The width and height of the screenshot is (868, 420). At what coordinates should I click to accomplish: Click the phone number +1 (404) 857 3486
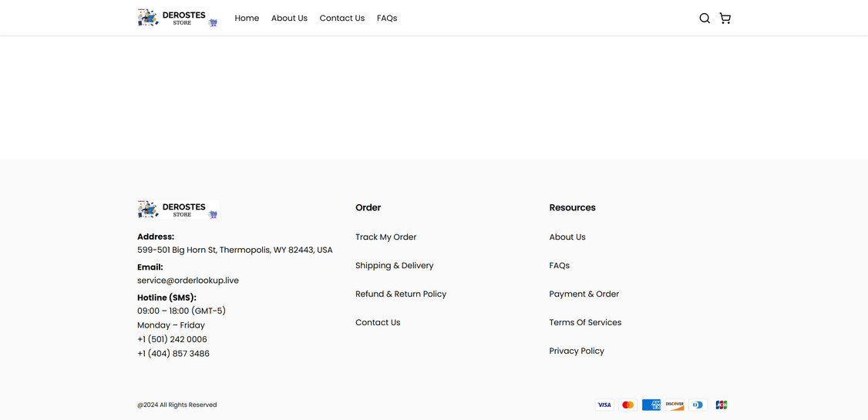coord(173,354)
